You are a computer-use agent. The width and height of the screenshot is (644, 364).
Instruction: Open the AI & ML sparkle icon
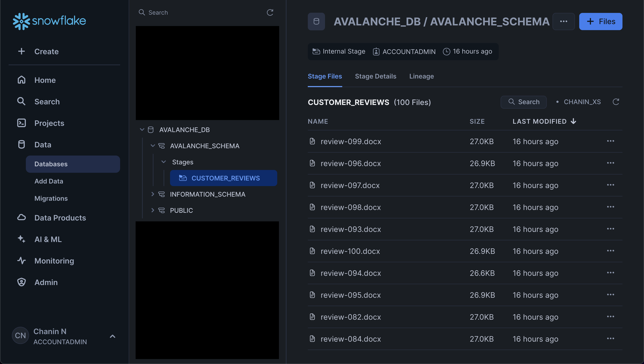click(22, 239)
